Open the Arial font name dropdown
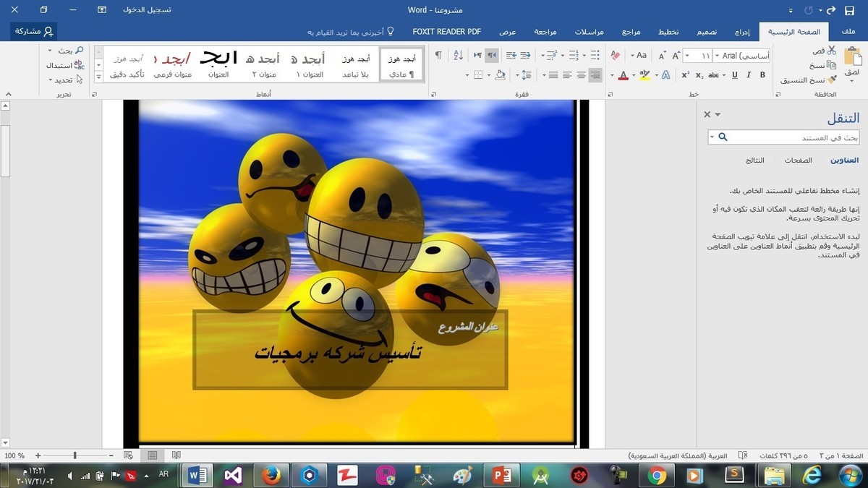Screen dimensions: 868x488 716,56
